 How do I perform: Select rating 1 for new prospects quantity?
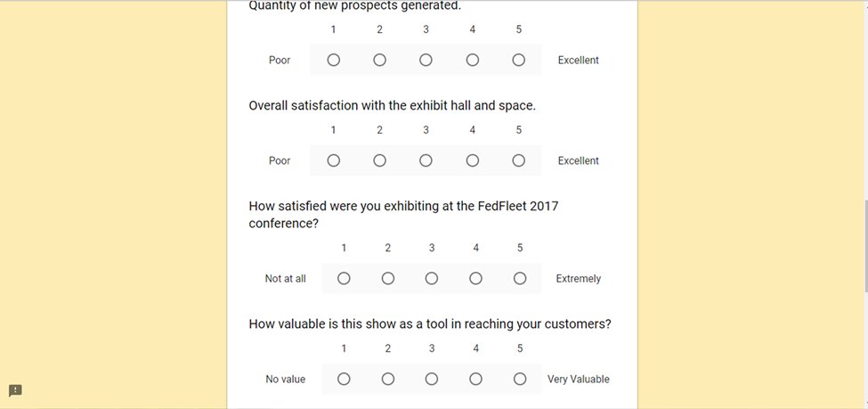click(x=334, y=61)
